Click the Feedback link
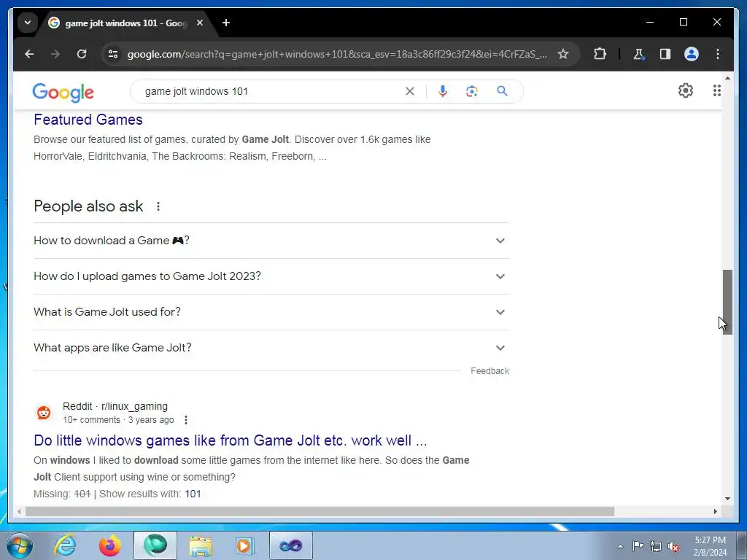This screenshot has width=747, height=560. [489, 371]
